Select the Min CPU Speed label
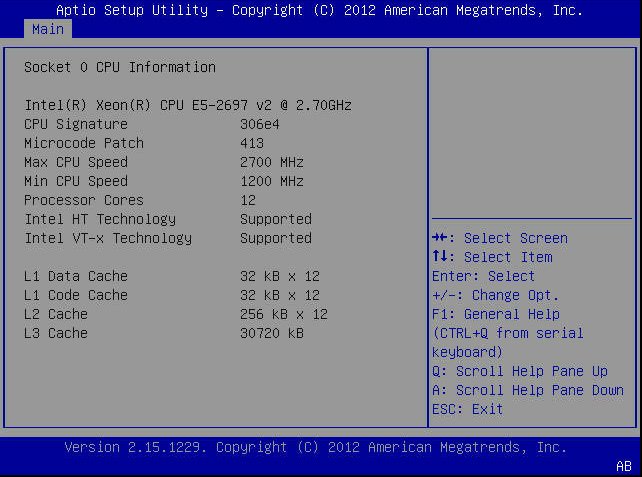 (x=76, y=181)
